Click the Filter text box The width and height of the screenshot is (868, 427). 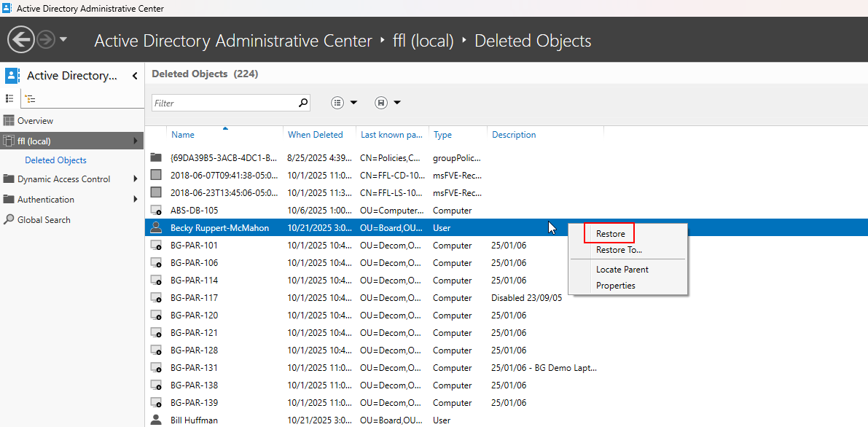pyautogui.click(x=224, y=103)
